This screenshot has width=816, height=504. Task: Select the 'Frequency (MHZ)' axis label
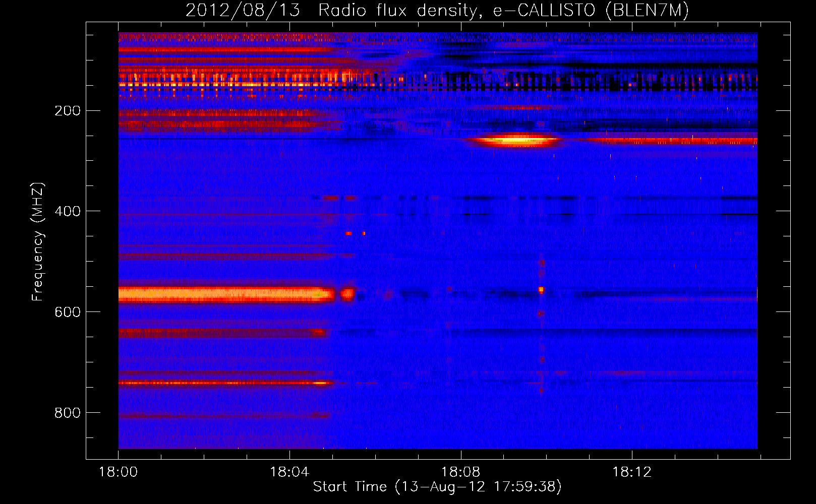point(37,242)
